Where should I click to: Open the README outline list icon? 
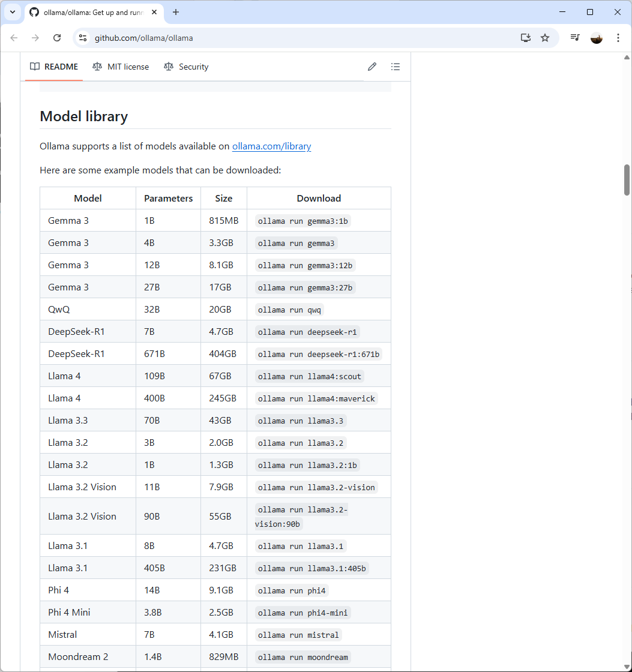(396, 67)
